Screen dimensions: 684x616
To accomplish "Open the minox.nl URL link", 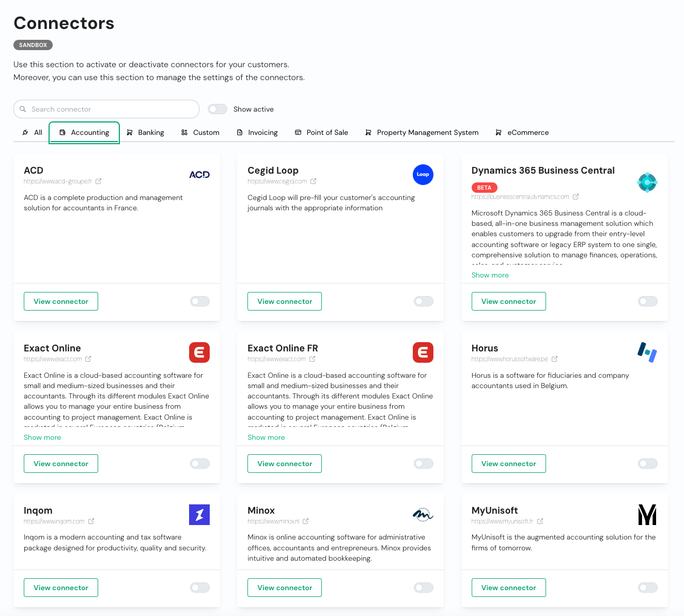I will (273, 521).
